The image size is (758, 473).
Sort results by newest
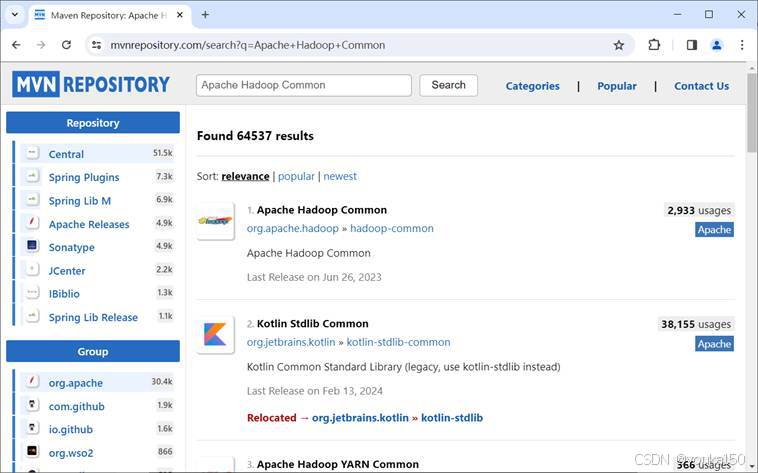pyautogui.click(x=340, y=177)
